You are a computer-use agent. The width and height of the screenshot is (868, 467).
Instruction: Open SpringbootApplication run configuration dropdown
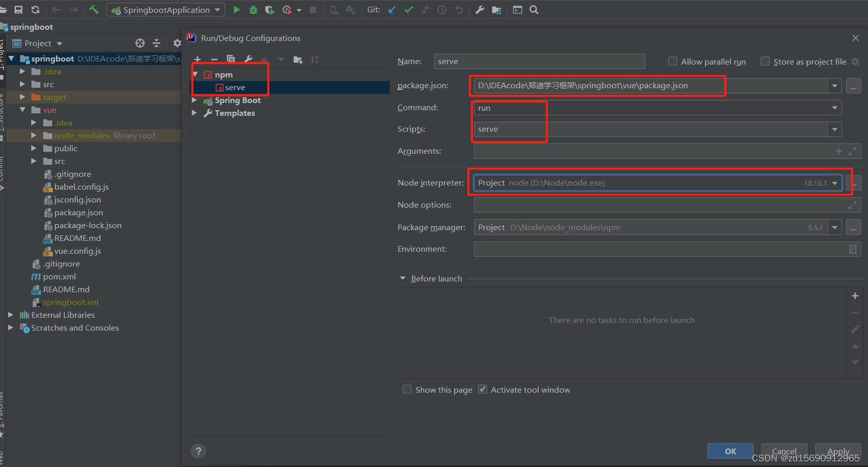coord(166,10)
